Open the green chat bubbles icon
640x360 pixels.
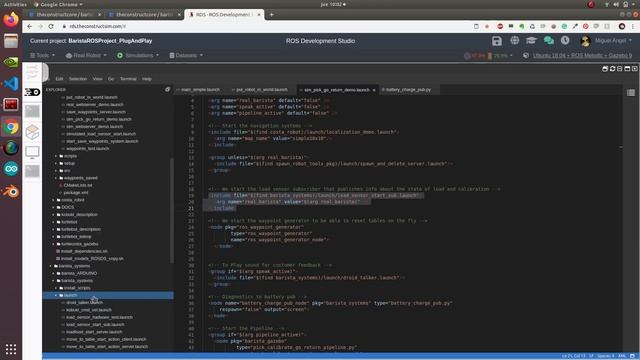(549, 40)
